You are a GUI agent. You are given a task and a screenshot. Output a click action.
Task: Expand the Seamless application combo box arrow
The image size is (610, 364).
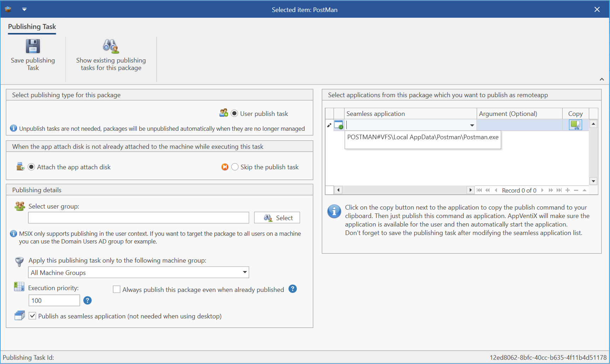point(472,125)
